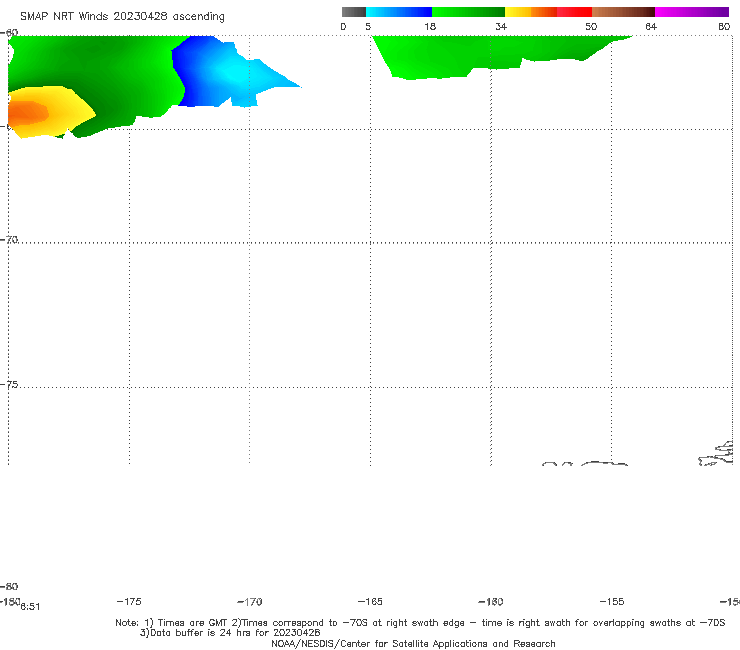Click the "34" label under the color bar
The image size is (740, 650).
point(501,26)
